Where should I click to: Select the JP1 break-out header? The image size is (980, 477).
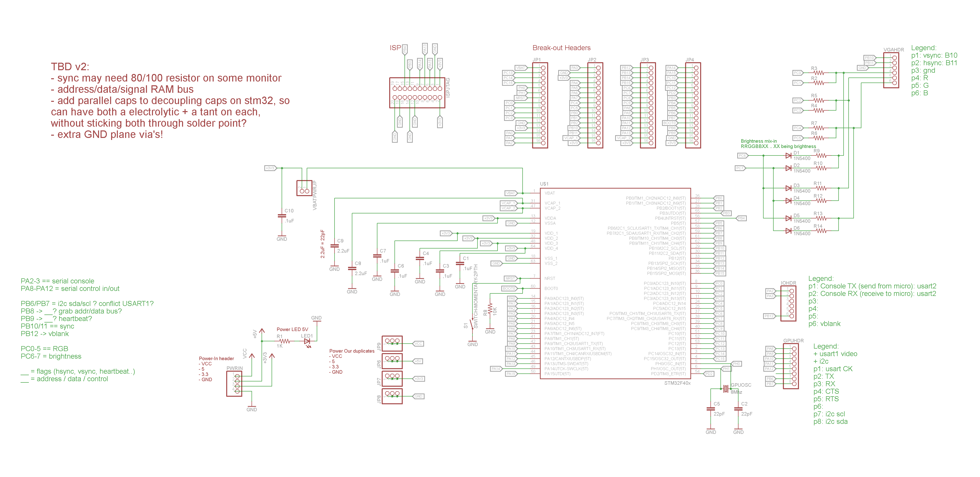540,105
